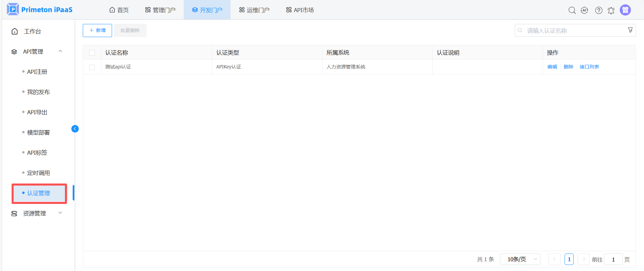Open the 10条/页 page size dropdown
The width and height of the screenshot is (644, 271).
click(x=520, y=259)
